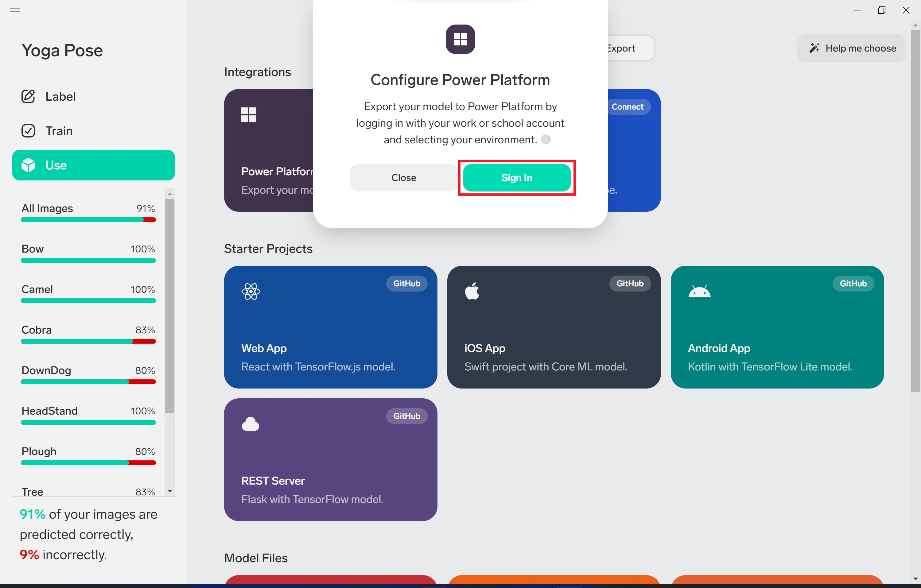
Task: Open the Web App starter project
Action: pyautogui.click(x=330, y=327)
